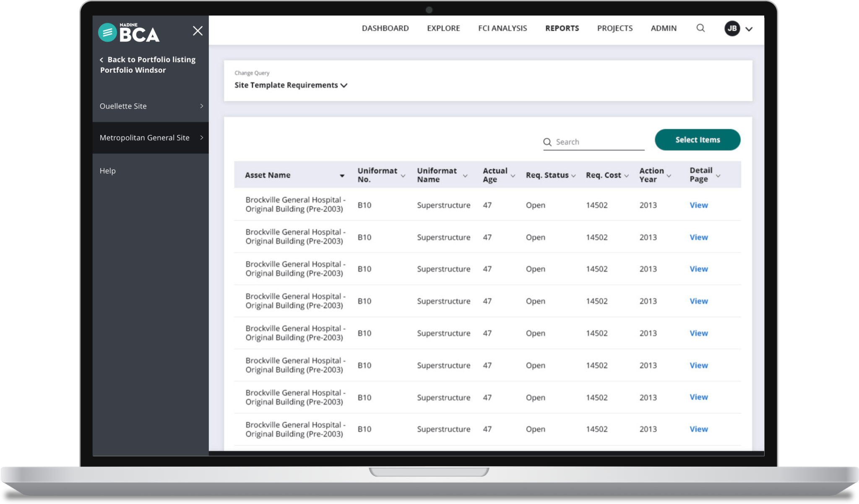This screenshot has height=504, width=859.
Task: Click Back to Portfolio listing link
Action: click(x=151, y=60)
